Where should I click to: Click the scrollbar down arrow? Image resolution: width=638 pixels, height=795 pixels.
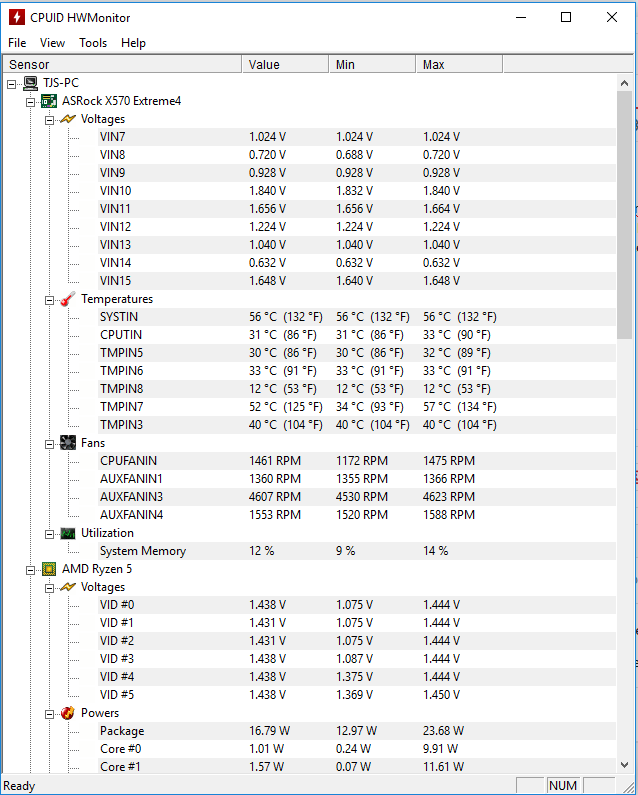point(624,765)
